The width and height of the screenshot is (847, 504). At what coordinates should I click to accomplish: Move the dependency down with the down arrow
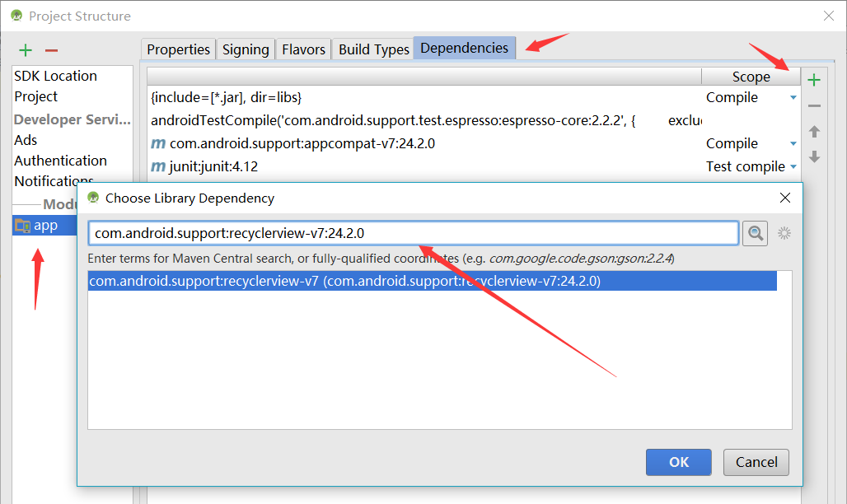pyautogui.click(x=814, y=156)
